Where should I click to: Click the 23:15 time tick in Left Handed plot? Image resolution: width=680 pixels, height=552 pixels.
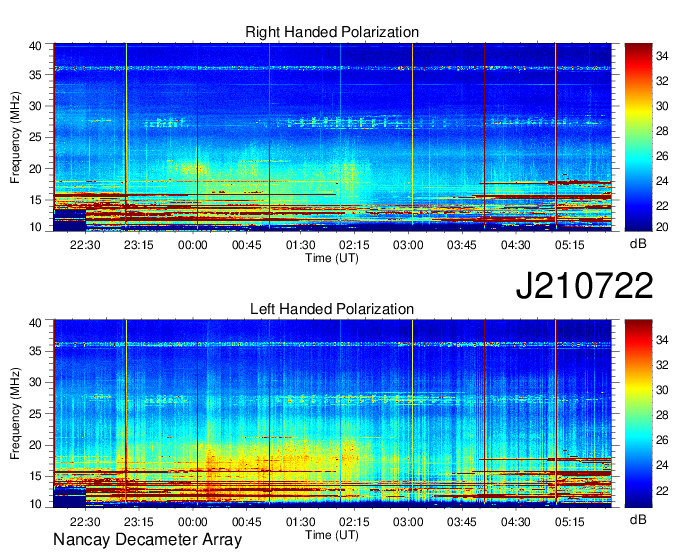pyautogui.click(x=139, y=522)
